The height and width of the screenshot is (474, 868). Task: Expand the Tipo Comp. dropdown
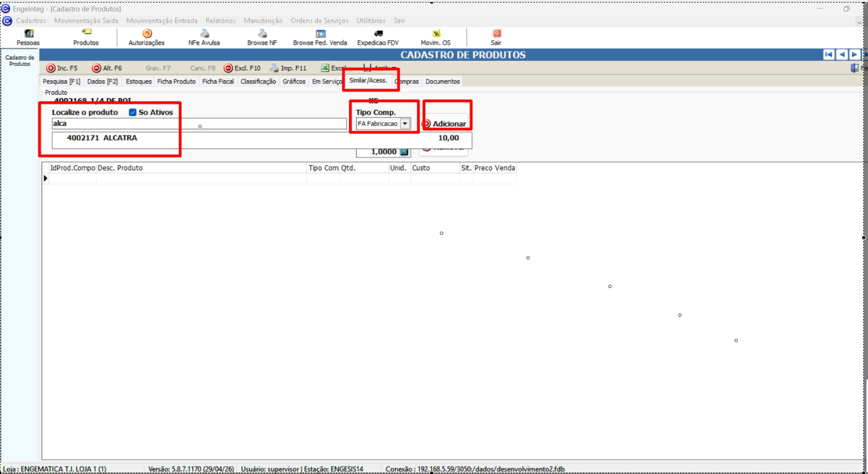405,124
